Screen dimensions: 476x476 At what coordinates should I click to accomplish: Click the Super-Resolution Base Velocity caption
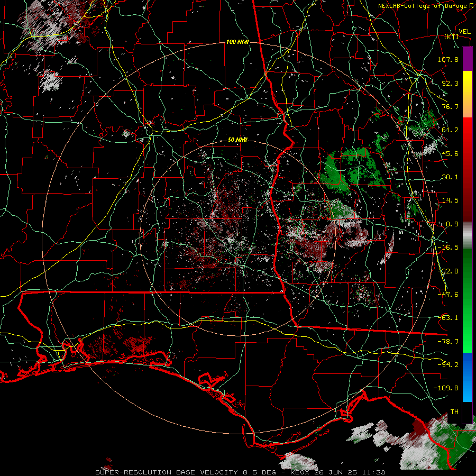(x=240, y=472)
